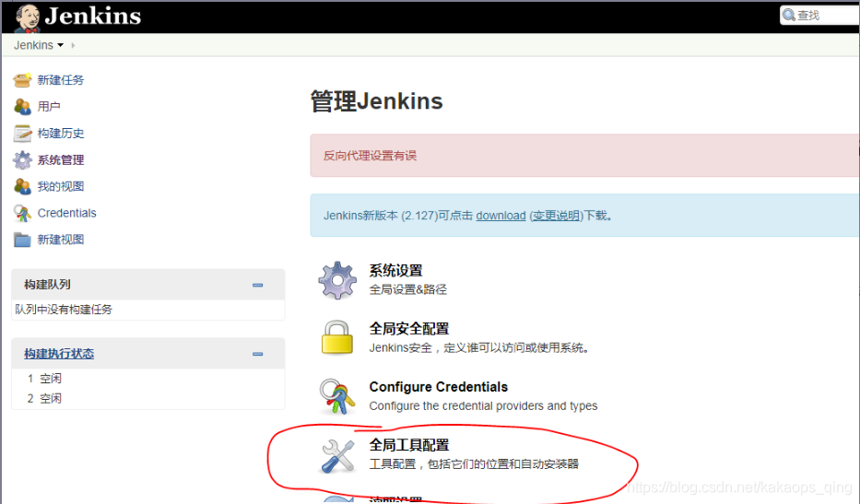Click the 用户 people icon in sidebar

coord(22,107)
